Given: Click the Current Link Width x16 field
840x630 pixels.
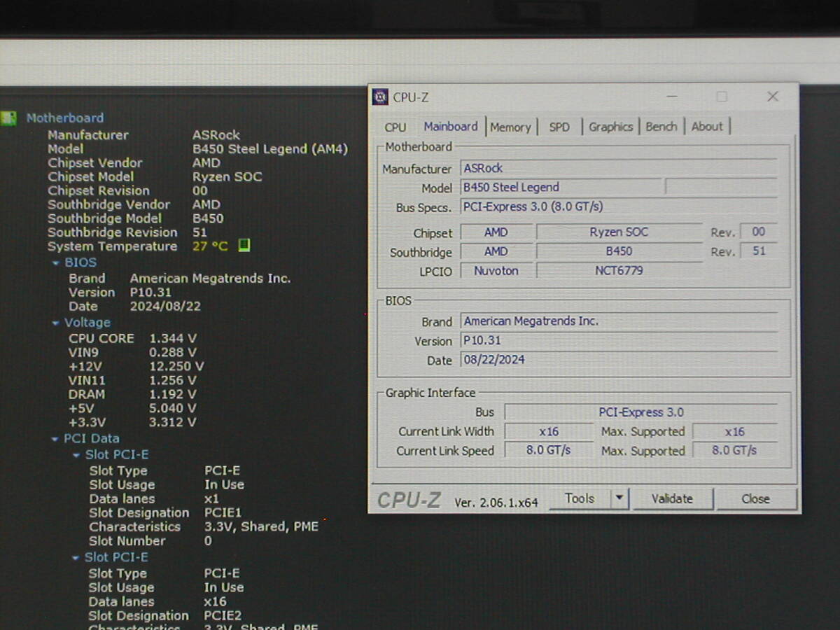Looking at the screenshot, I should coord(549,432).
